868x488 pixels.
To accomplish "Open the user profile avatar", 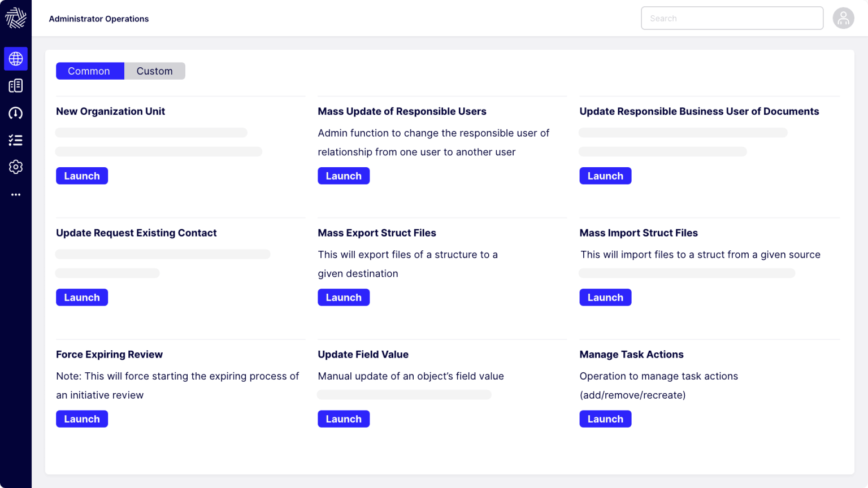I will 843,18.
